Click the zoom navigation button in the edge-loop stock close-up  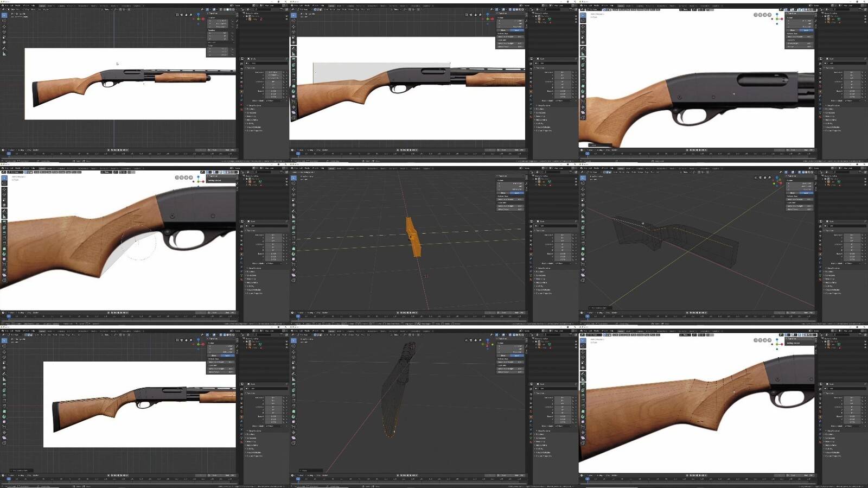(x=769, y=340)
